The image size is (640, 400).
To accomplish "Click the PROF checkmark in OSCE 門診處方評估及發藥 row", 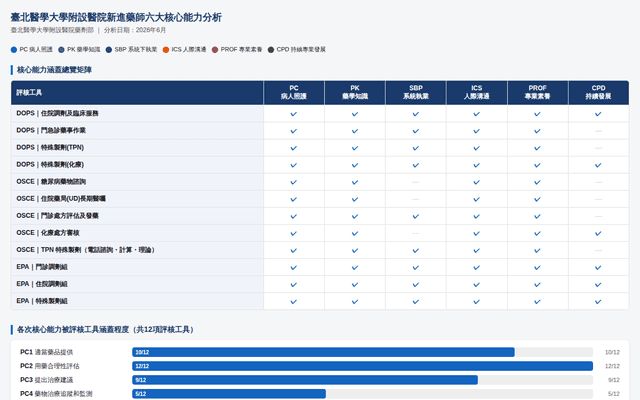I will click(537, 216).
